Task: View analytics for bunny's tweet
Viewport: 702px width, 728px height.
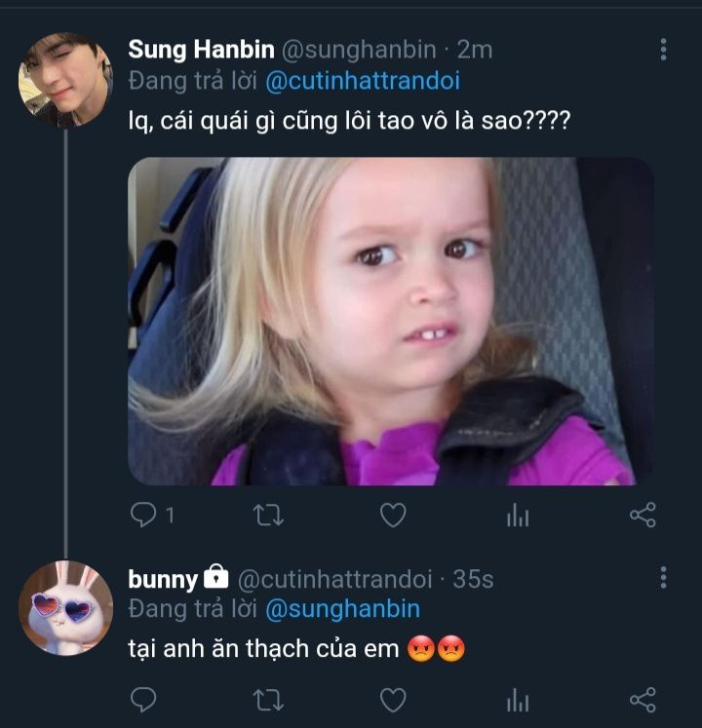Action: pos(518,700)
